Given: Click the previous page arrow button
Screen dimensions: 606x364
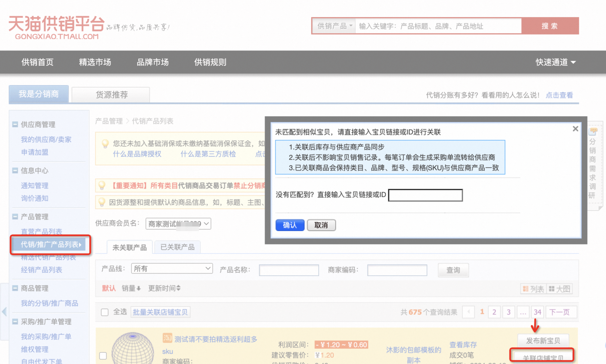Looking at the screenshot, I should click(468, 312).
